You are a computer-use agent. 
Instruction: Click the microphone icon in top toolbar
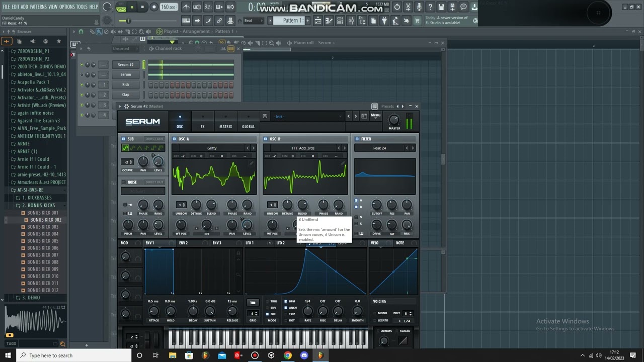[x=420, y=7]
